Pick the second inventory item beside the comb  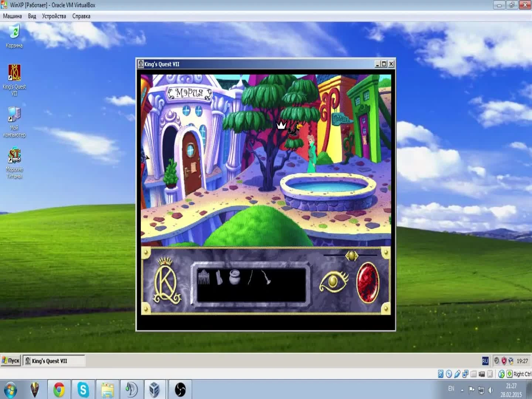pos(219,277)
